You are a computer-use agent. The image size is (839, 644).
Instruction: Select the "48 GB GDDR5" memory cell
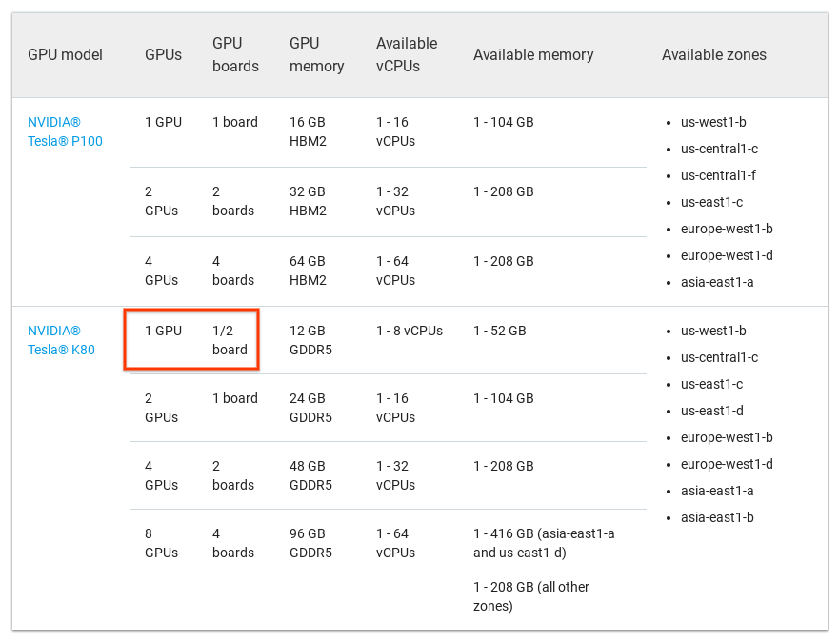point(310,475)
